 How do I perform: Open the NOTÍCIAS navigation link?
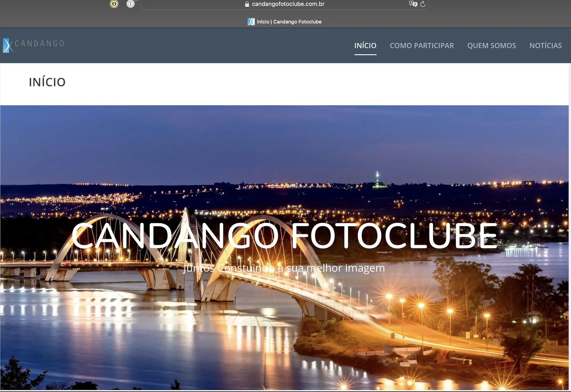[x=546, y=46]
